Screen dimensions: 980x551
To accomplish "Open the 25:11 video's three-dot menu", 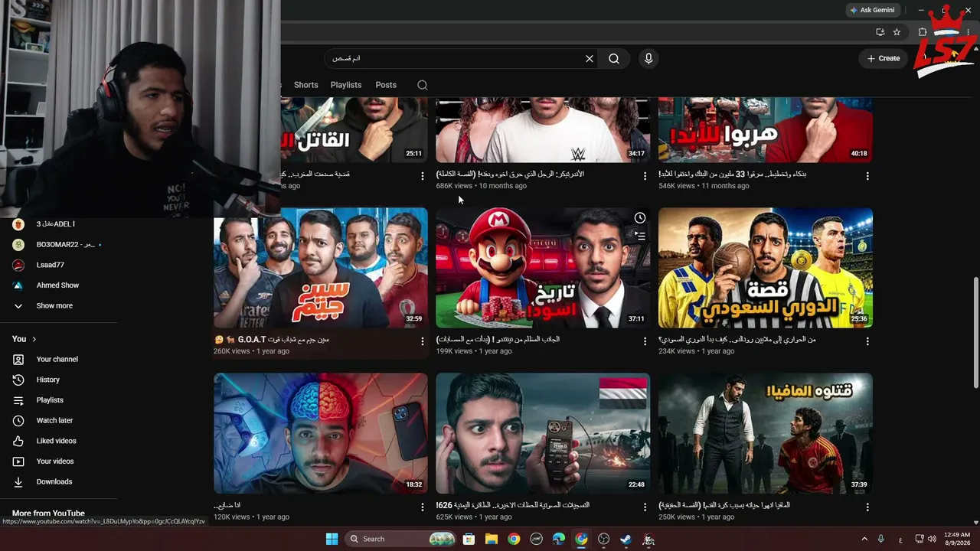I will (x=423, y=176).
